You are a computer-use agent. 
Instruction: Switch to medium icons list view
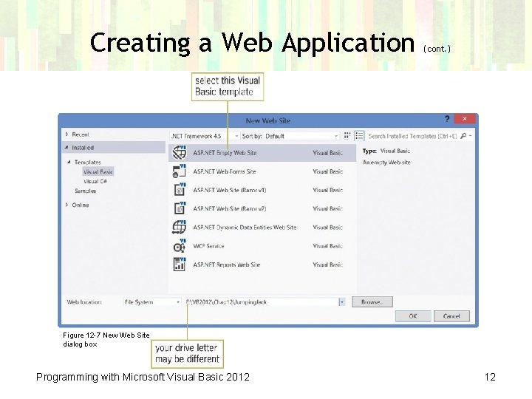359,136
